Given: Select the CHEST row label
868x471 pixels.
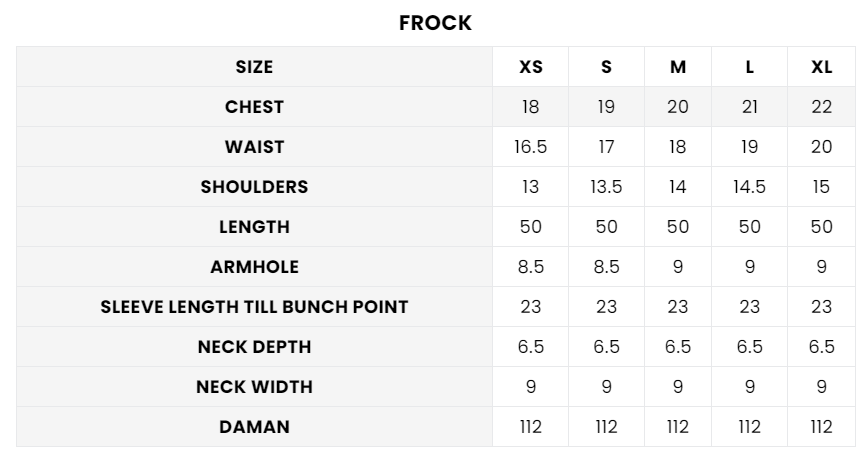Looking at the screenshot, I should click(254, 107).
